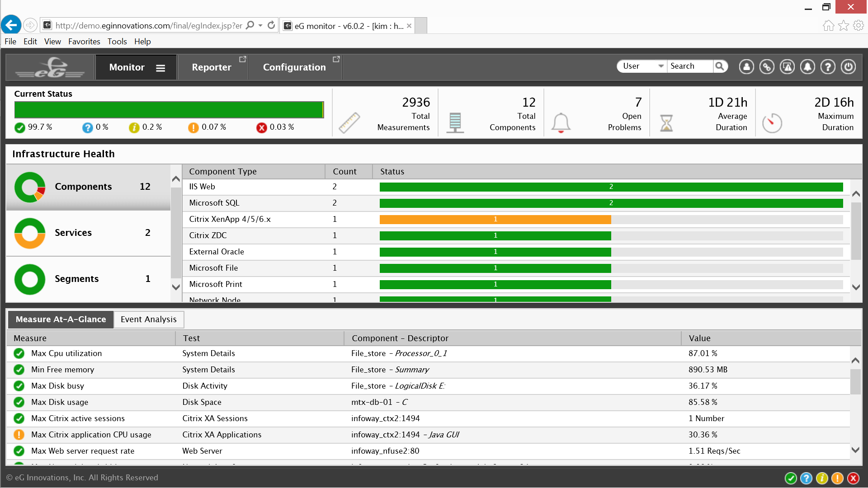
Task: Select Components in Infrastructure Health
Action: click(88, 187)
